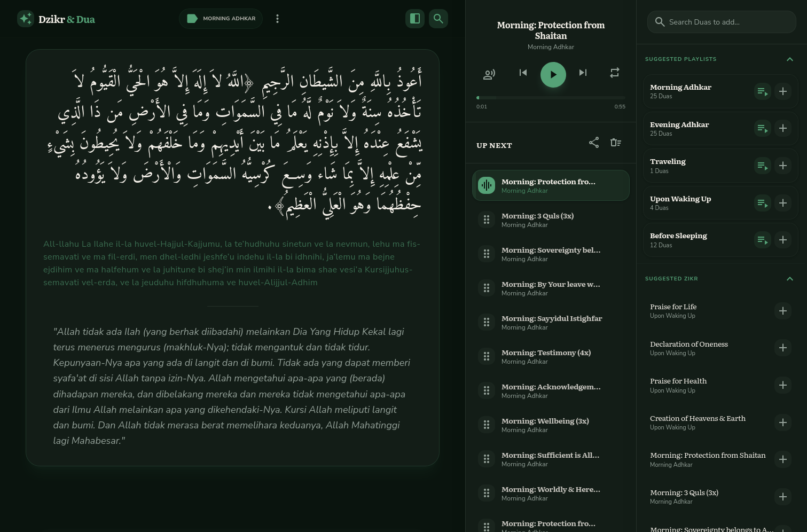
Task: Click the Praise for Life zikr title
Action: point(673,307)
